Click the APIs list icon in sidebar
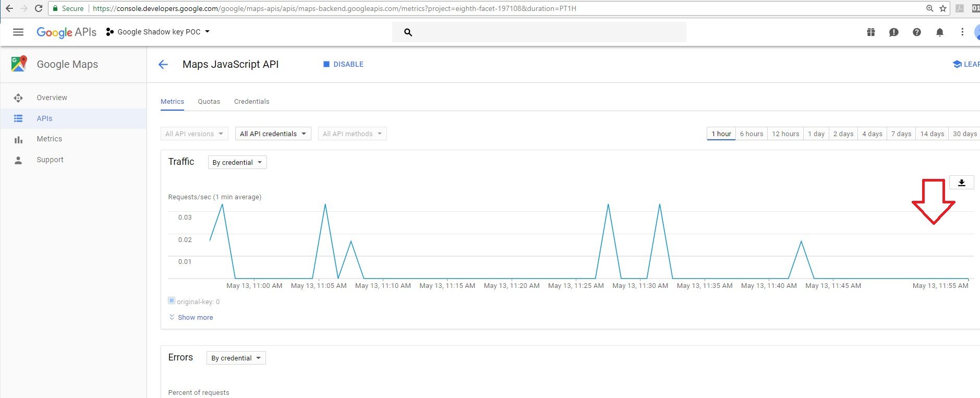The height and width of the screenshot is (398, 980). (18, 118)
